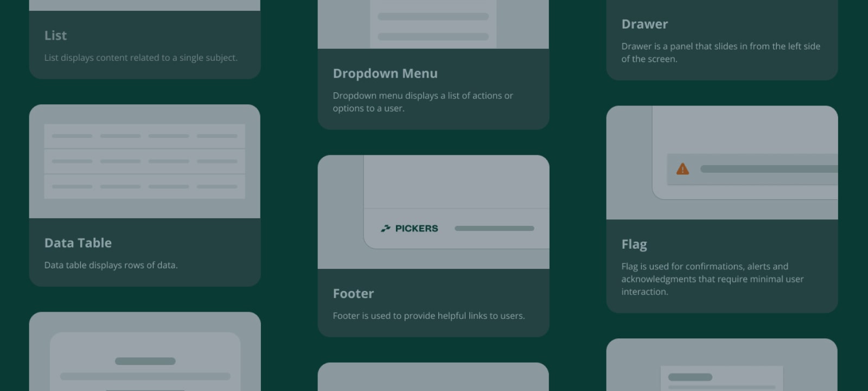
Task: Click the Dropdown Menu preview thumbnail
Action: pos(433,24)
